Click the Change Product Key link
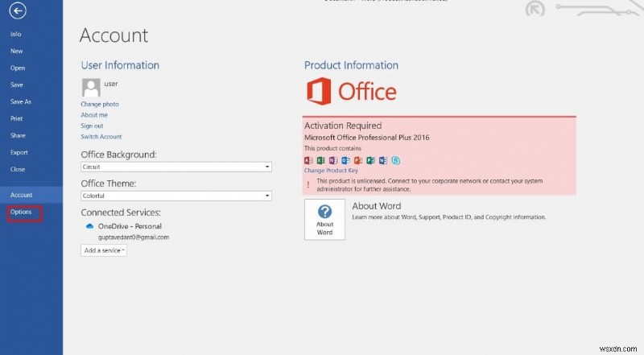The width and height of the screenshot is (644, 355). point(331,170)
